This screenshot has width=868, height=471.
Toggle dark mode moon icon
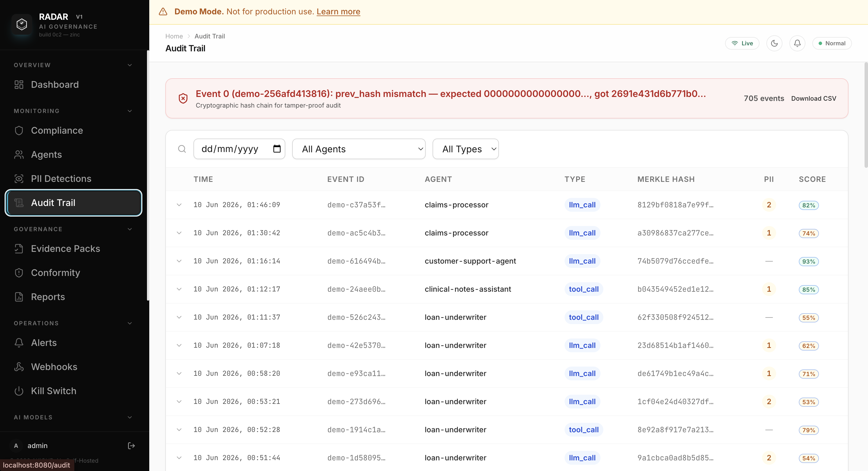(774, 43)
